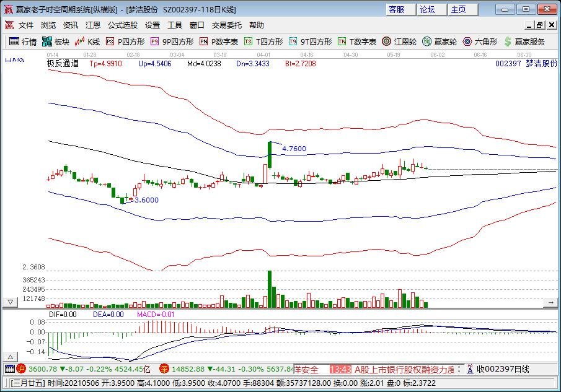Click the 沪 Shanghai index badge
Viewport: 561px width, 392px height.
click(x=21, y=368)
